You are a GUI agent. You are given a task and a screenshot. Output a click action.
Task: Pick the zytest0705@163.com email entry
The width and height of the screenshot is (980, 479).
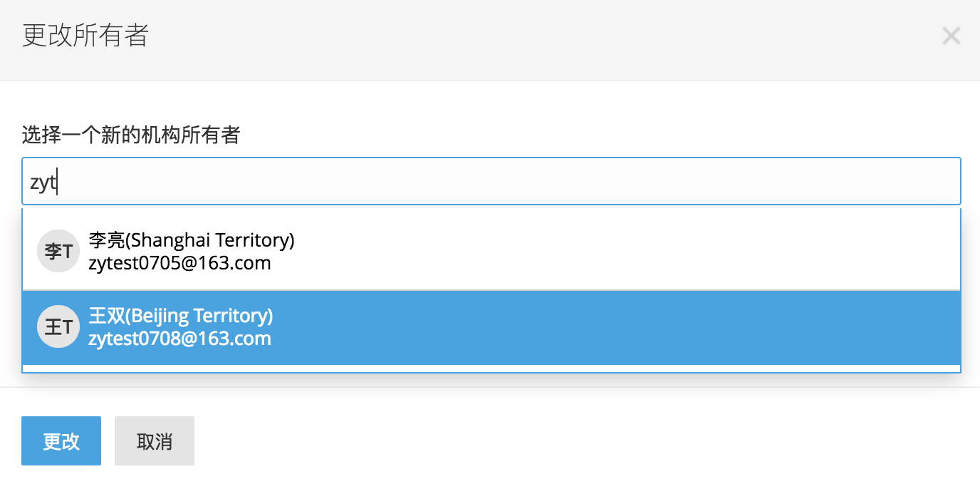(x=179, y=263)
